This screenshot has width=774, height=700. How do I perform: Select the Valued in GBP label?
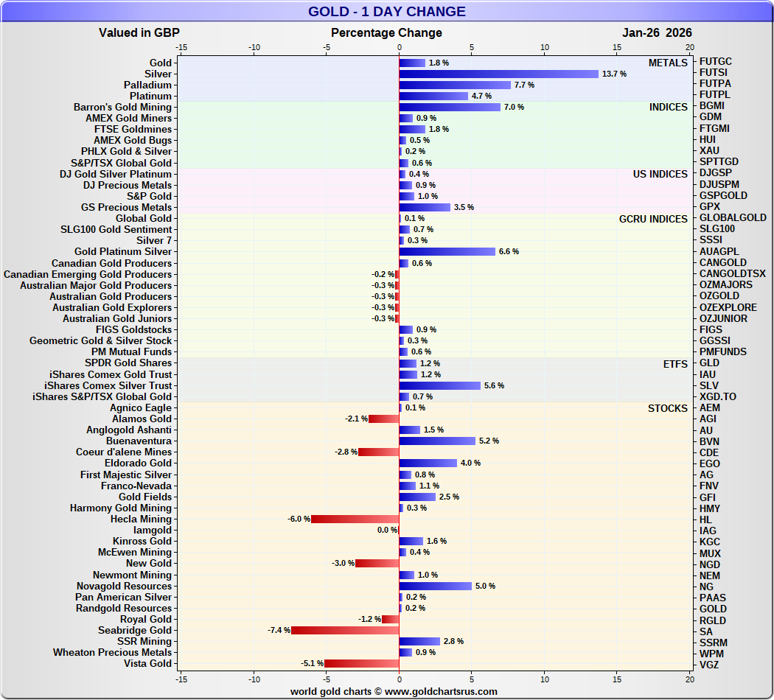click(x=139, y=32)
